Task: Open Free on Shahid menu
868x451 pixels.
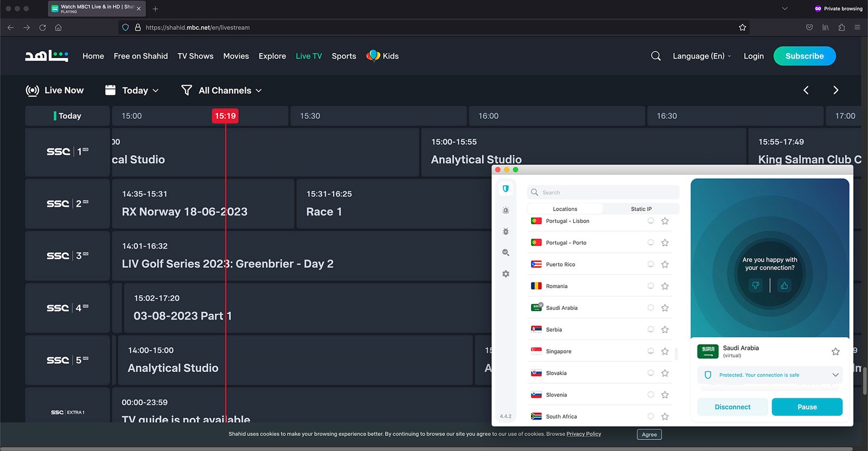Action: (x=141, y=56)
